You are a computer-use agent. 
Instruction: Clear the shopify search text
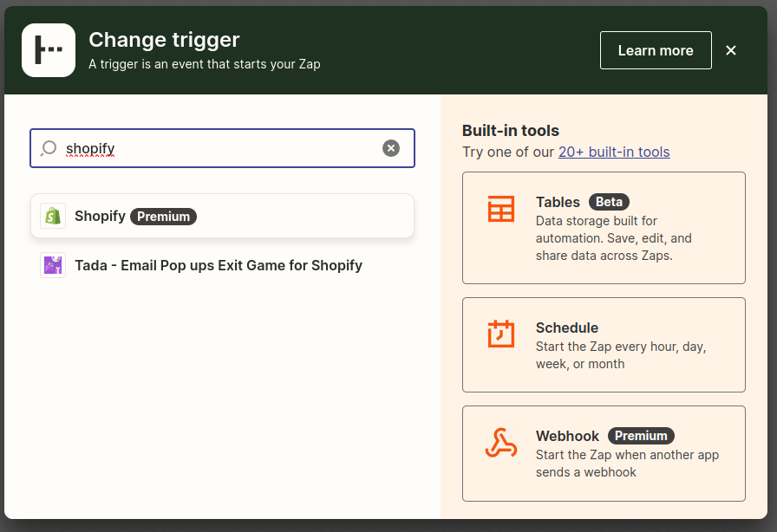pos(391,148)
